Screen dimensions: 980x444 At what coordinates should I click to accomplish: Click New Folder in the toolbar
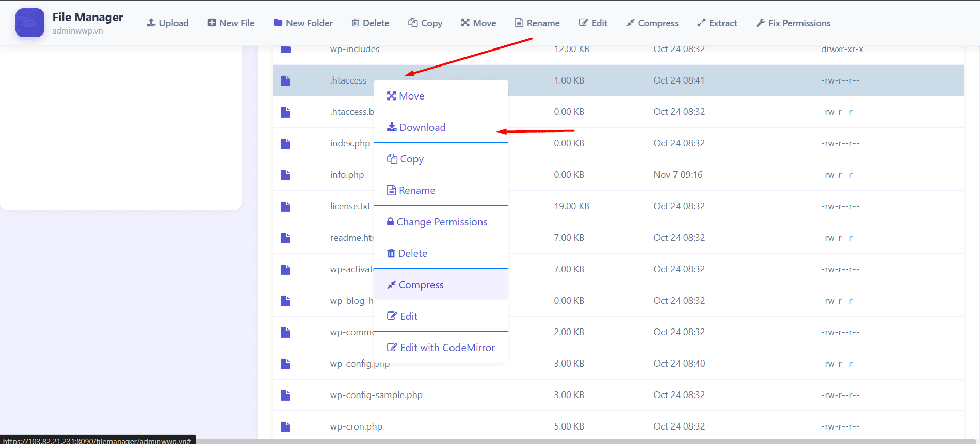(303, 23)
